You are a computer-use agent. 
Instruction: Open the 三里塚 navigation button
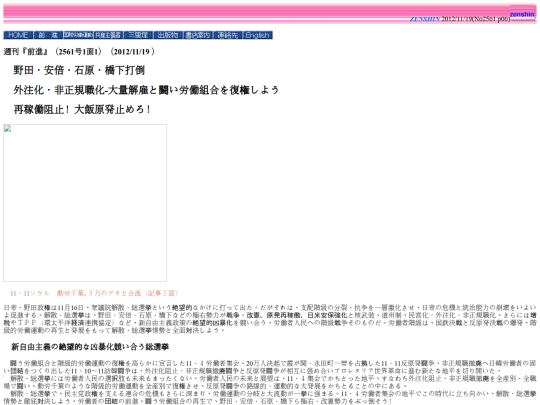coord(138,35)
